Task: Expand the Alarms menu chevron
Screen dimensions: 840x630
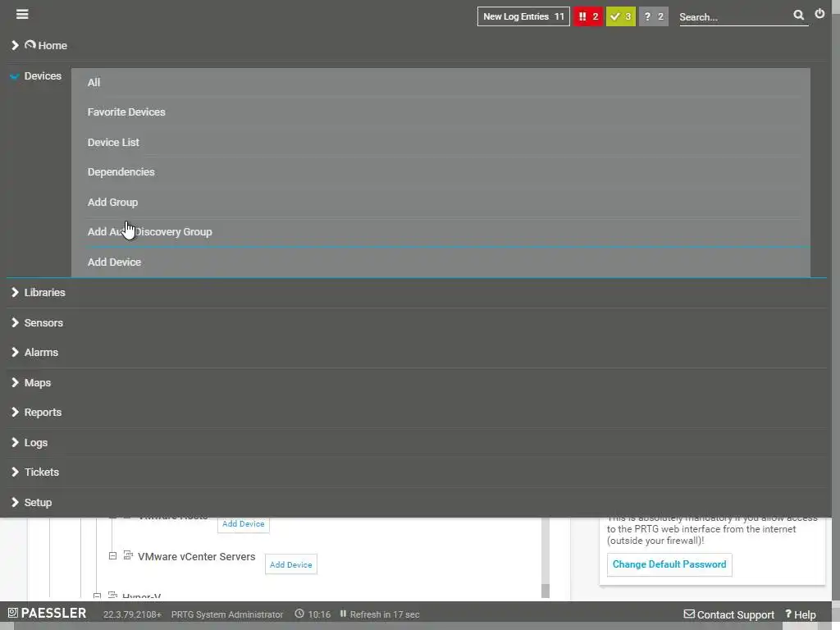Action: [15, 353]
